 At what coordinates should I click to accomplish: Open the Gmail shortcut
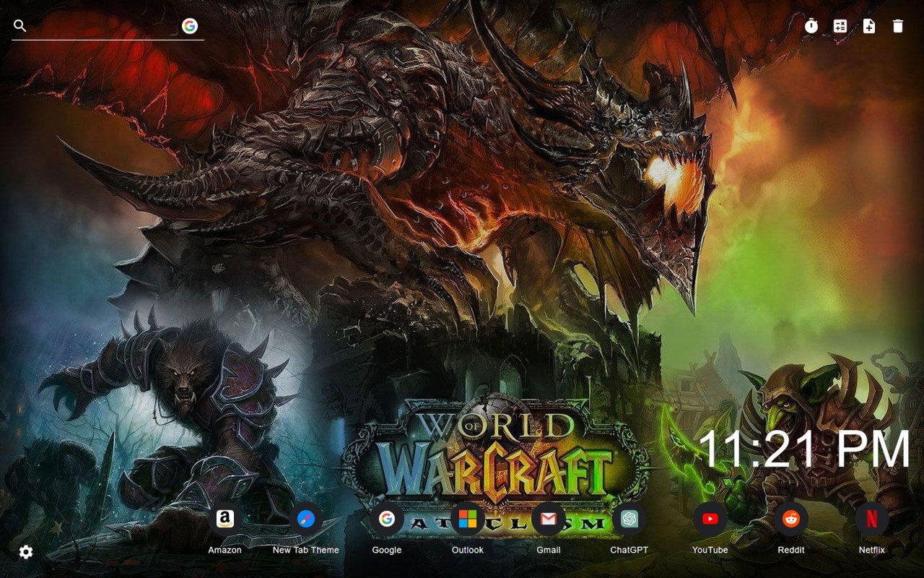(x=549, y=518)
